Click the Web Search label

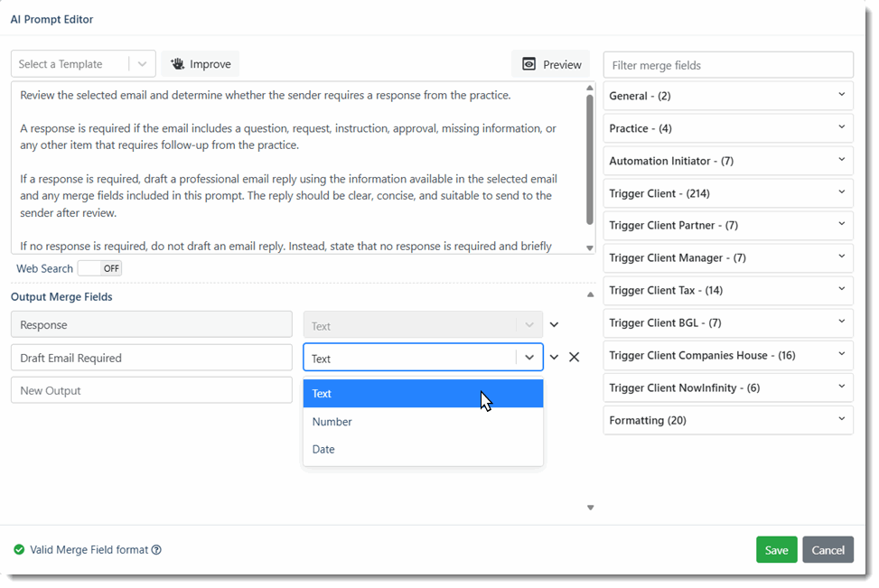[44, 268]
